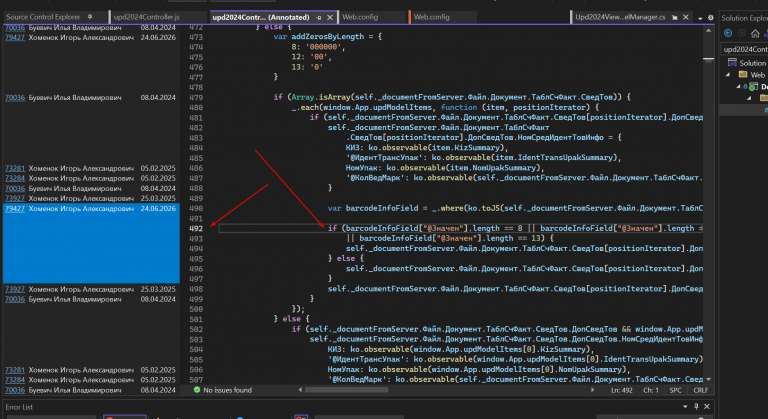Collapse the Web folder node
The height and width of the screenshot is (419, 768).
[x=728, y=74]
